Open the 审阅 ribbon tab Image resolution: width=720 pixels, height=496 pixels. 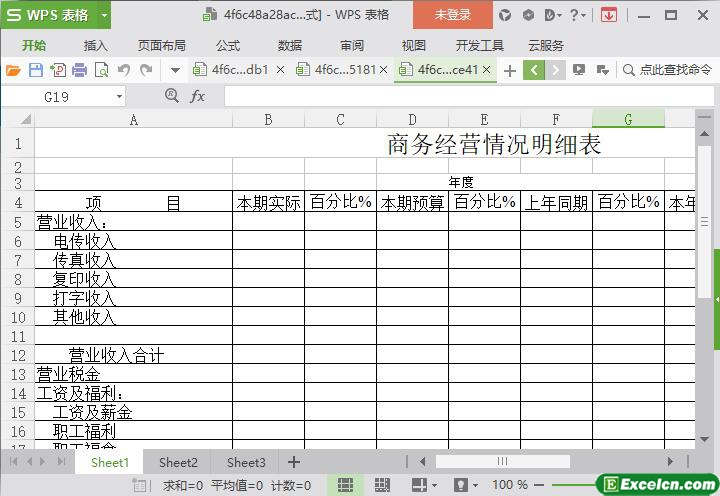(x=352, y=45)
